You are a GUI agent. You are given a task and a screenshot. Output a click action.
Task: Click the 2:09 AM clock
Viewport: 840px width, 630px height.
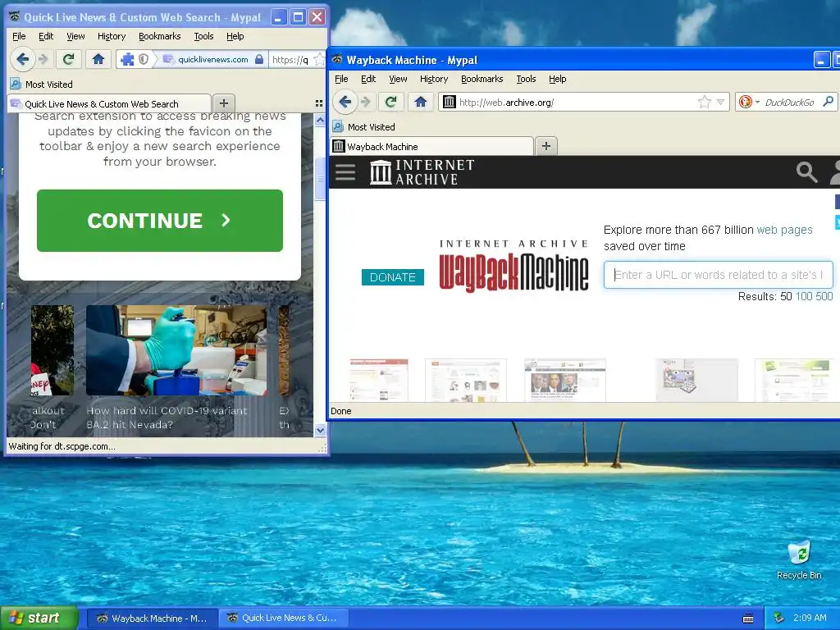pyautogui.click(x=810, y=619)
